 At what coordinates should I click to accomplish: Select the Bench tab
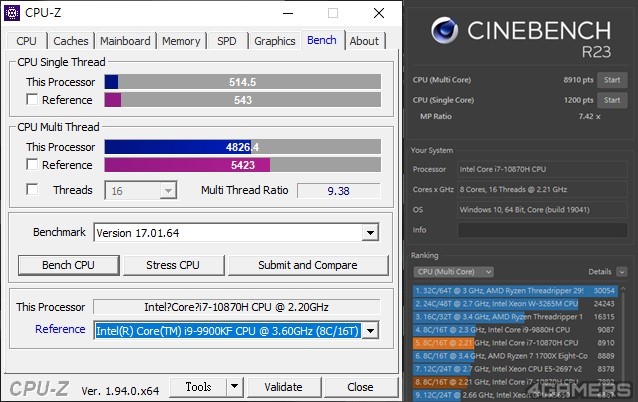(x=322, y=40)
